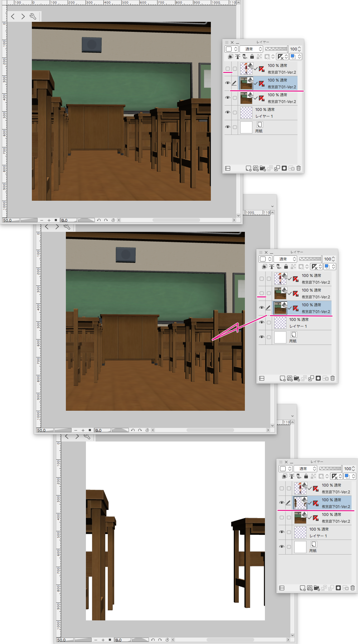Create new layer folder in top layer panel
Screen dimensions: 358x644
pyautogui.click(x=263, y=168)
